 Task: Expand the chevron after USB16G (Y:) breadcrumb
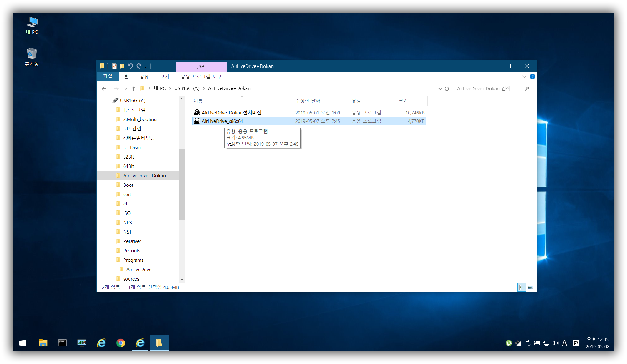(x=204, y=88)
